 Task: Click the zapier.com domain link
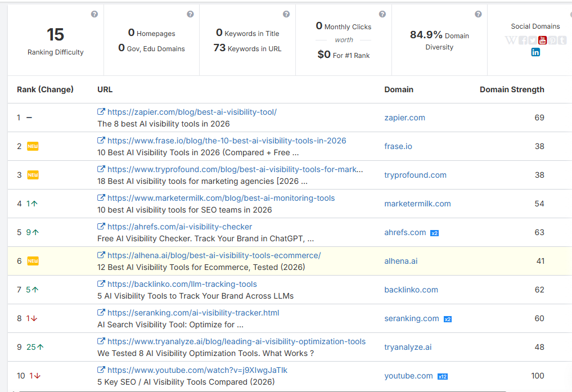[404, 118]
